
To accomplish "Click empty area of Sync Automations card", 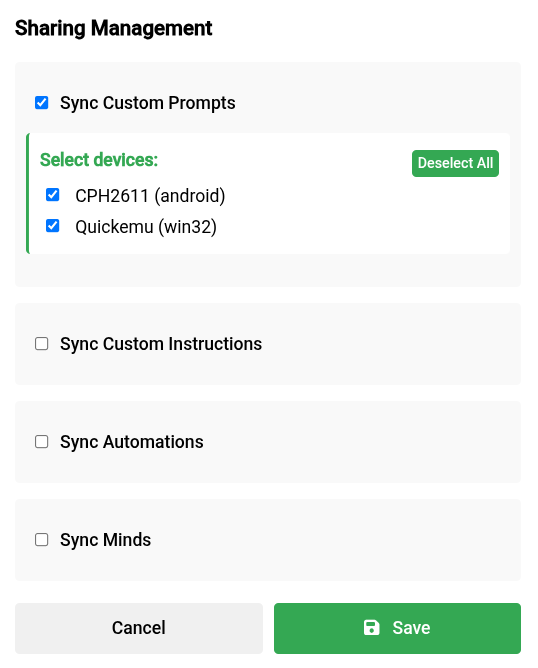I will point(362,442).
